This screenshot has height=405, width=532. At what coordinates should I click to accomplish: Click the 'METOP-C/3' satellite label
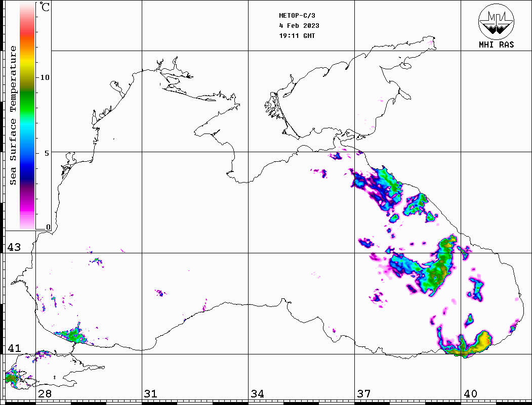pyautogui.click(x=297, y=16)
